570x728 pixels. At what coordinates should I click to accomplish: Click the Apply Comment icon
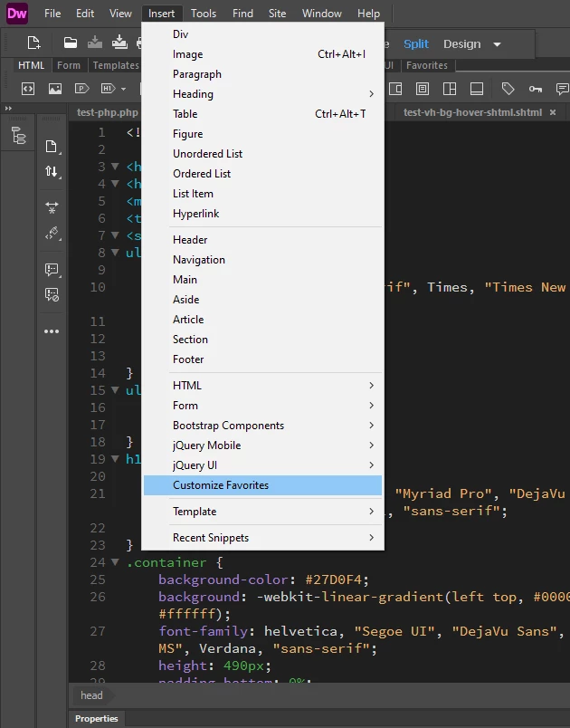tap(52, 269)
